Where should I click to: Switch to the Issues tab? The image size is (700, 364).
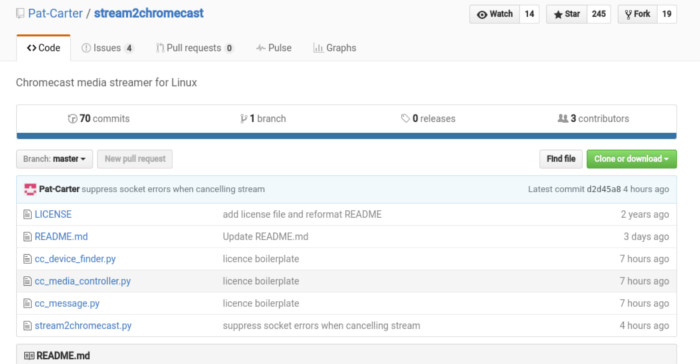click(x=107, y=48)
